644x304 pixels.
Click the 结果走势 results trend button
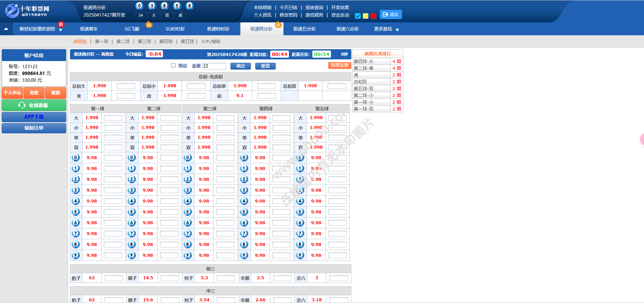[339, 65]
